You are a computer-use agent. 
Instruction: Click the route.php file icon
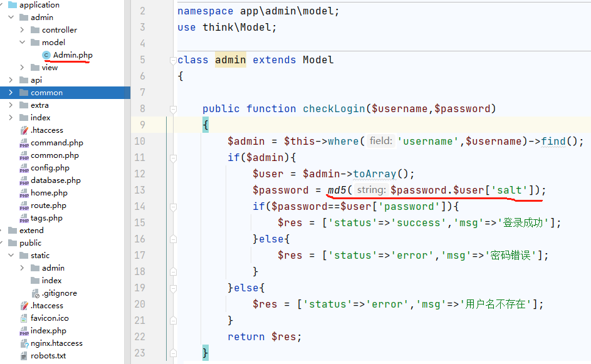coord(24,205)
